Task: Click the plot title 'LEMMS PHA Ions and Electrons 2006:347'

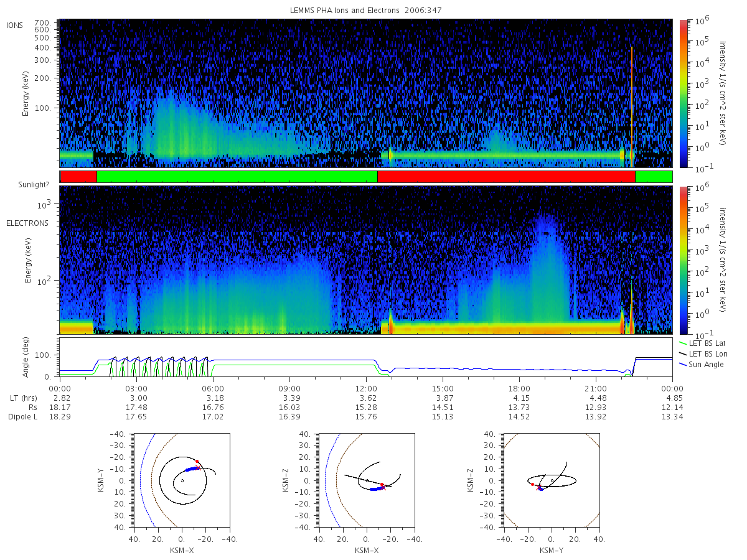Action: click(366, 11)
